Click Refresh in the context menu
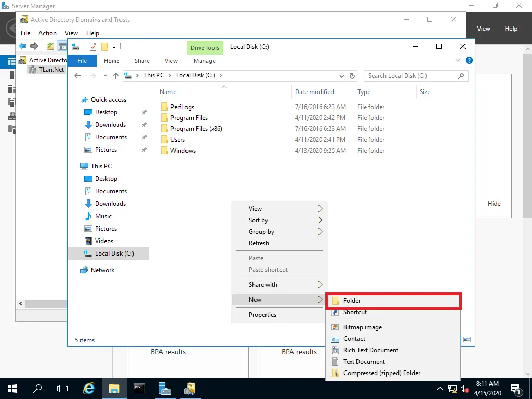532x399 pixels. click(x=280, y=243)
